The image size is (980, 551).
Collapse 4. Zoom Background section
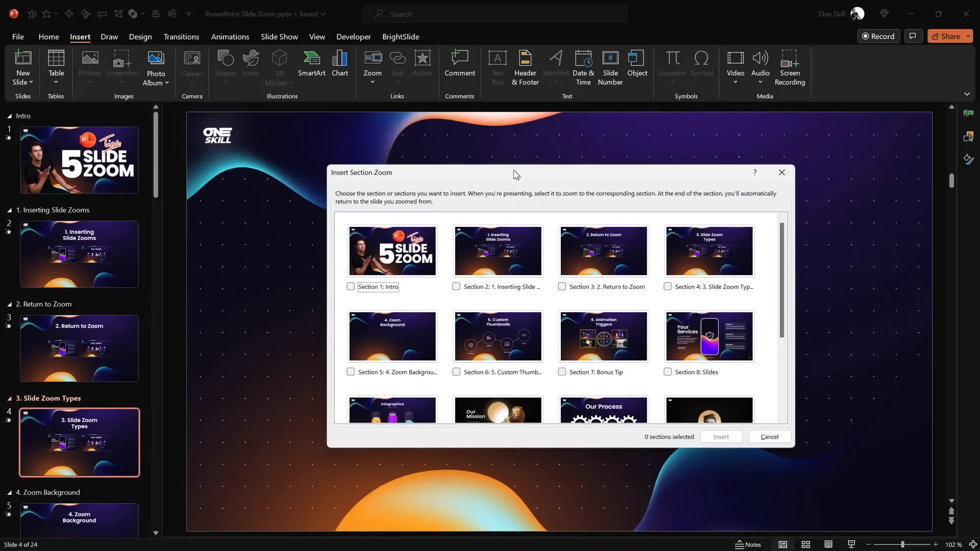9,493
